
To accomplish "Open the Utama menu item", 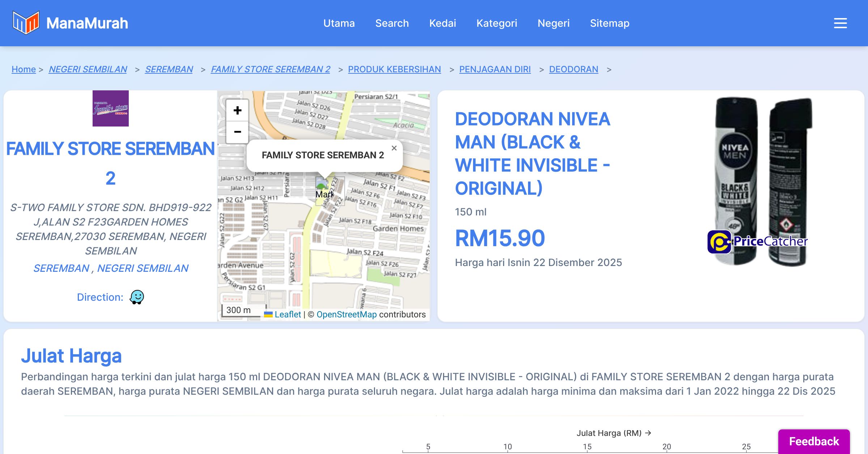I will 339,23.
